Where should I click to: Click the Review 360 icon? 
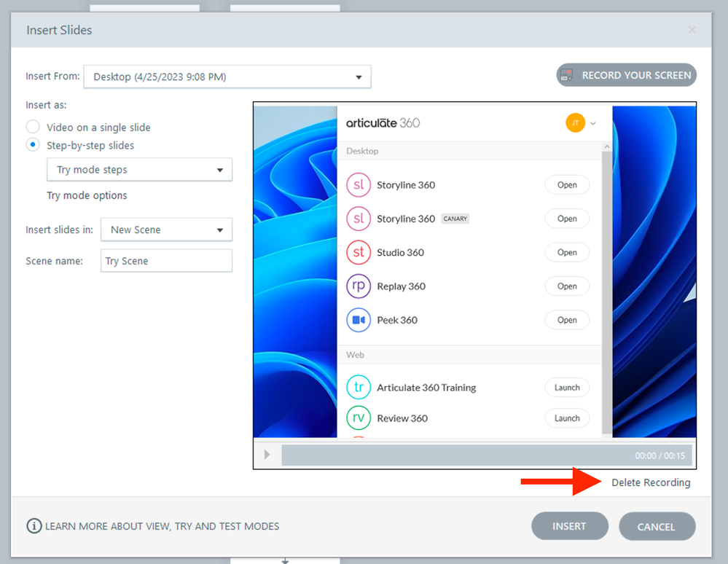(x=359, y=418)
